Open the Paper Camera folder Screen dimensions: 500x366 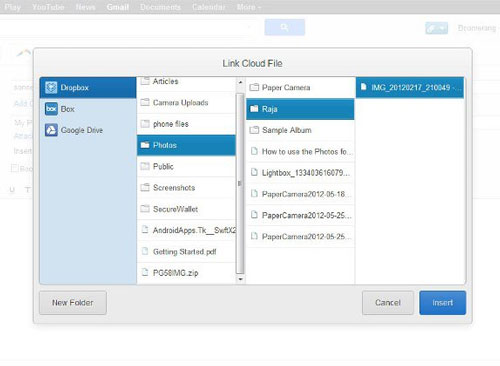(300, 87)
